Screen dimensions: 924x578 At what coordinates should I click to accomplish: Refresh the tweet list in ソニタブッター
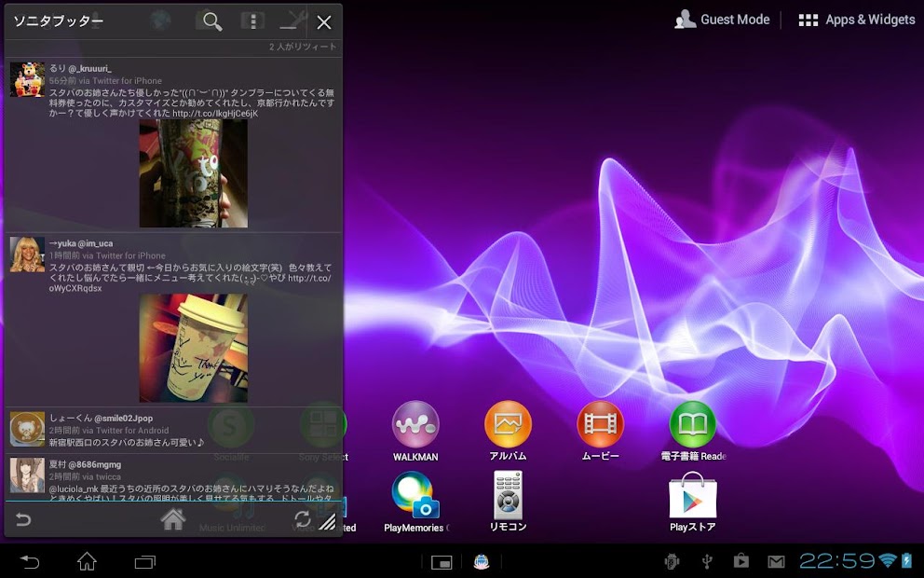(303, 519)
